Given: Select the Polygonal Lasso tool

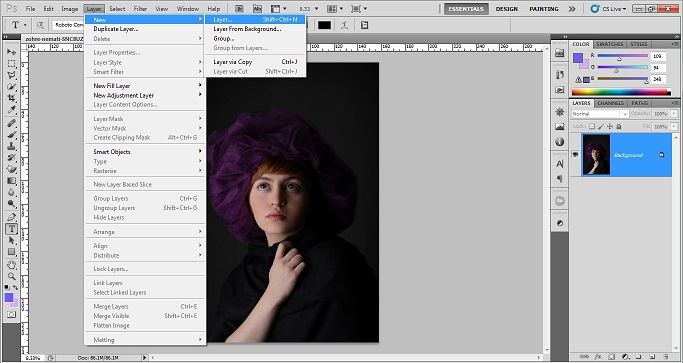Looking at the screenshot, I should [11, 75].
